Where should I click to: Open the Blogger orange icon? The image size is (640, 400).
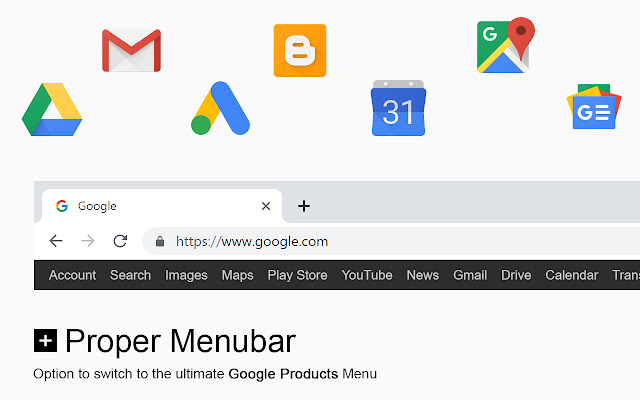click(x=300, y=50)
